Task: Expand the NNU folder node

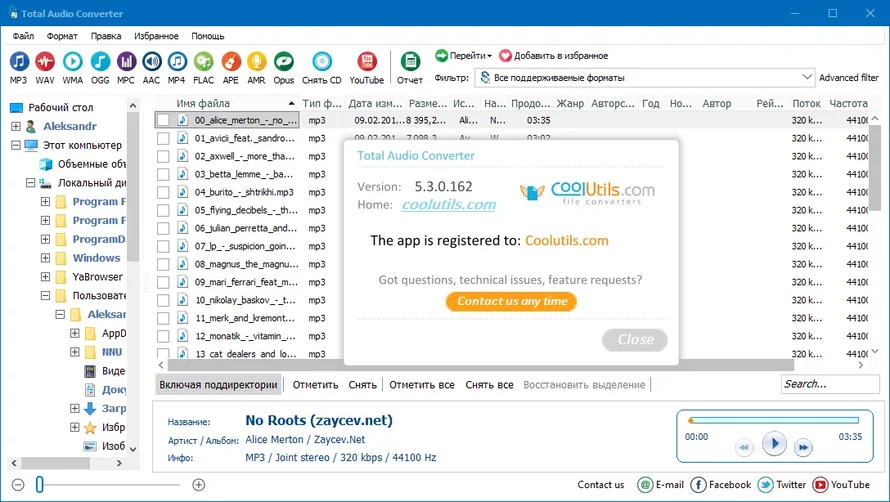Action: [x=75, y=352]
